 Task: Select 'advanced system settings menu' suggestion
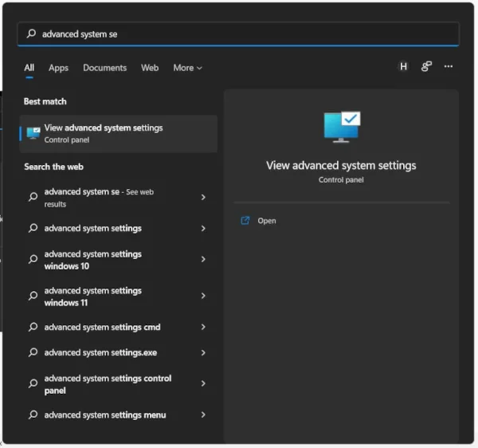coord(119,415)
